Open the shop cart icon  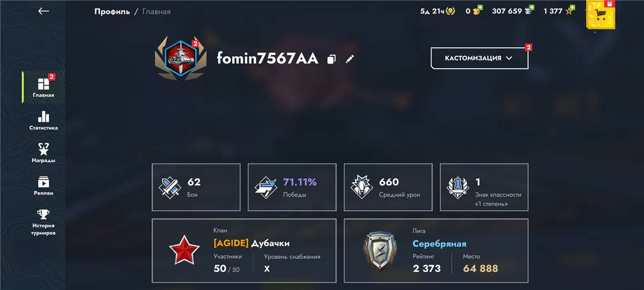[x=601, y=15]
